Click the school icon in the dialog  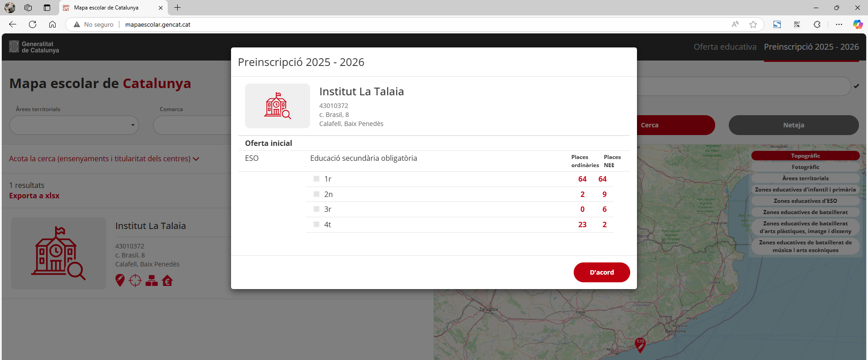pos(277,106)
